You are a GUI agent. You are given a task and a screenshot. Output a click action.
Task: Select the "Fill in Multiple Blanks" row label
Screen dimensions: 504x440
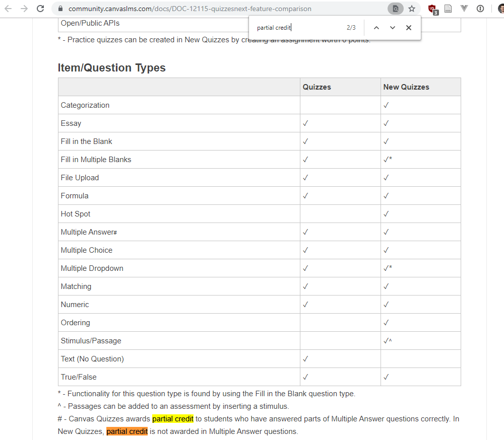(96, 160)
